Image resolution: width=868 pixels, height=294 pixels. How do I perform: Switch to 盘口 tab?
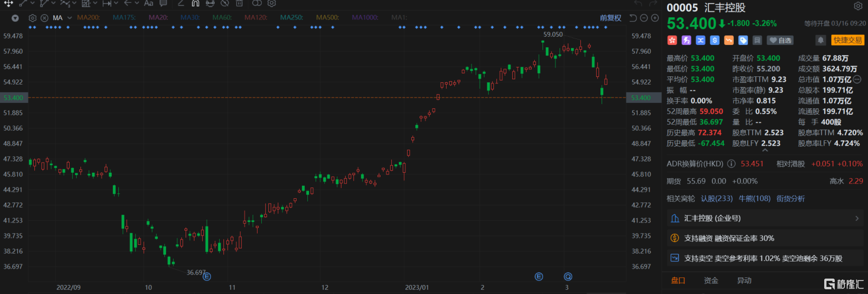tap(678, 280)
